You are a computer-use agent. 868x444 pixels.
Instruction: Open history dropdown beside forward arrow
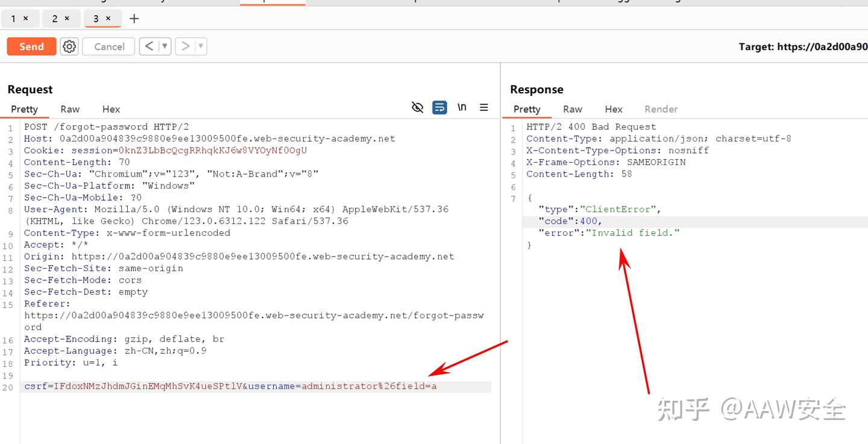pos(197,46)
